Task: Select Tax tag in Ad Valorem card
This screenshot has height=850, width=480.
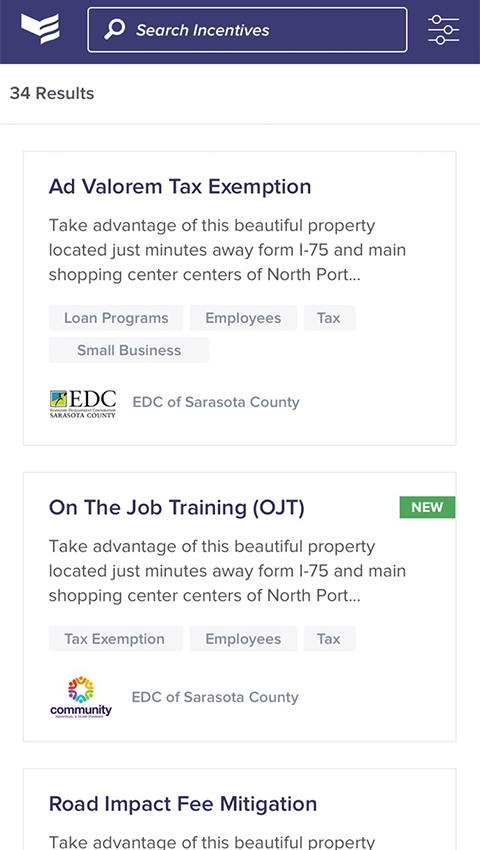Action: (x=329, y=318)
